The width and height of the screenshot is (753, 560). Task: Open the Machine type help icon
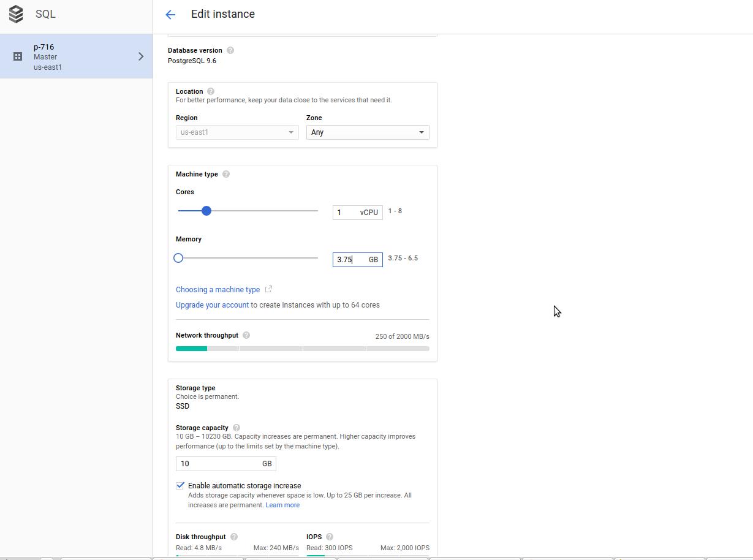[x=226, y=174]
